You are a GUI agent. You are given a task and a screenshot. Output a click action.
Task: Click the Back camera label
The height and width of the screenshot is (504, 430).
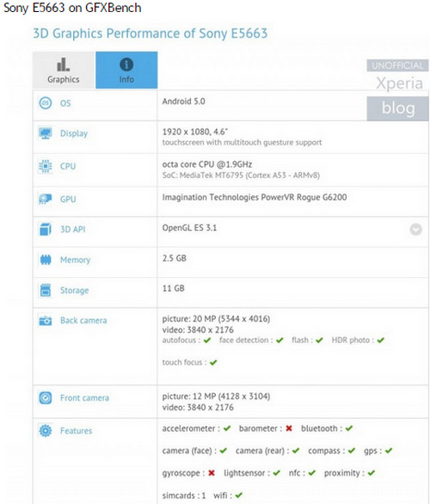pyautogui.click(x=83, y=321)
